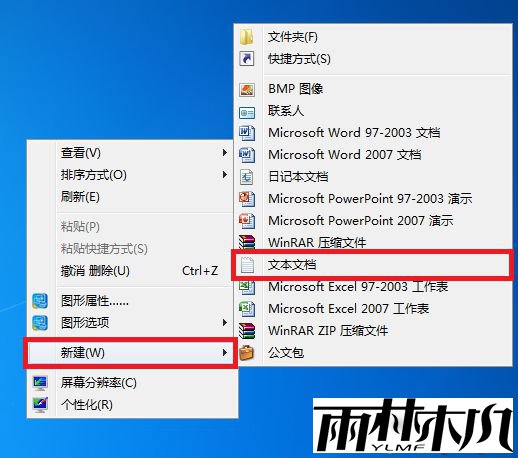
Task: Select Microsoft PowerPoint 97-2003 演示
Action: coord(373,199)
